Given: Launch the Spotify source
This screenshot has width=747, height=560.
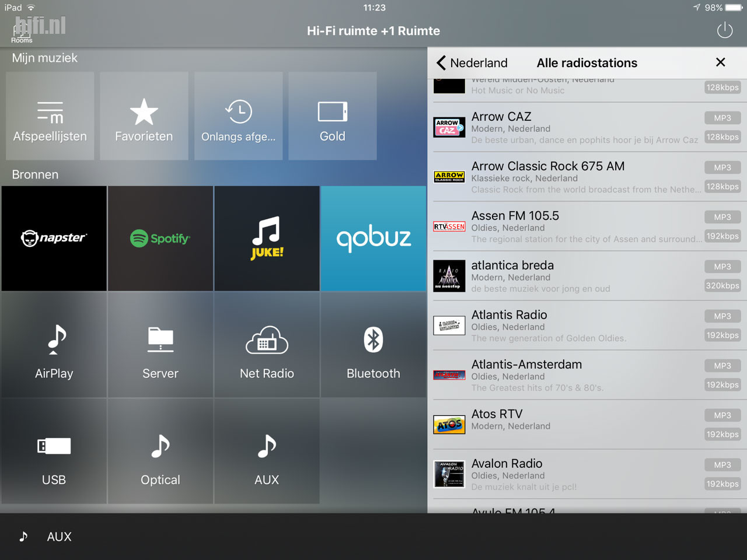Looking at the screenshot, I should tap(160, 239).
